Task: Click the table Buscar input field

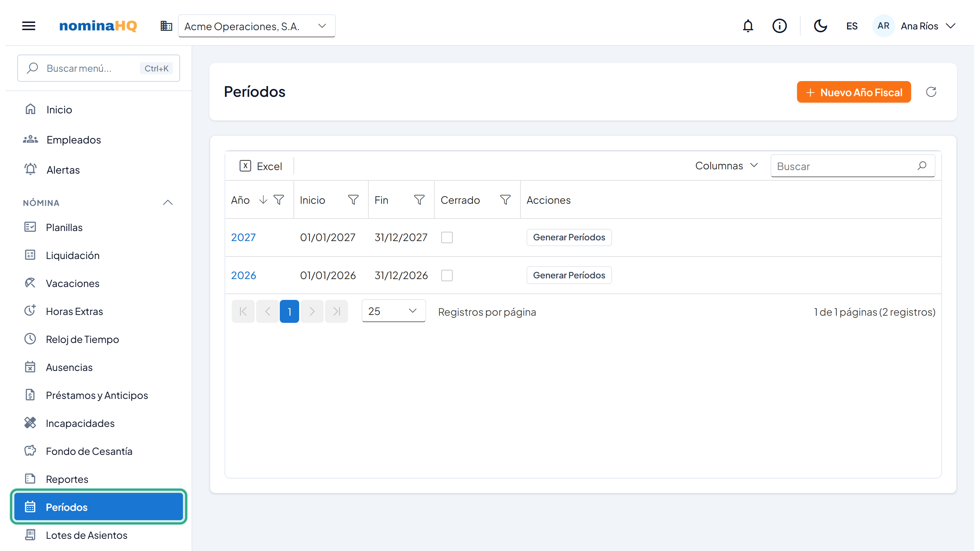Action: 852,166
